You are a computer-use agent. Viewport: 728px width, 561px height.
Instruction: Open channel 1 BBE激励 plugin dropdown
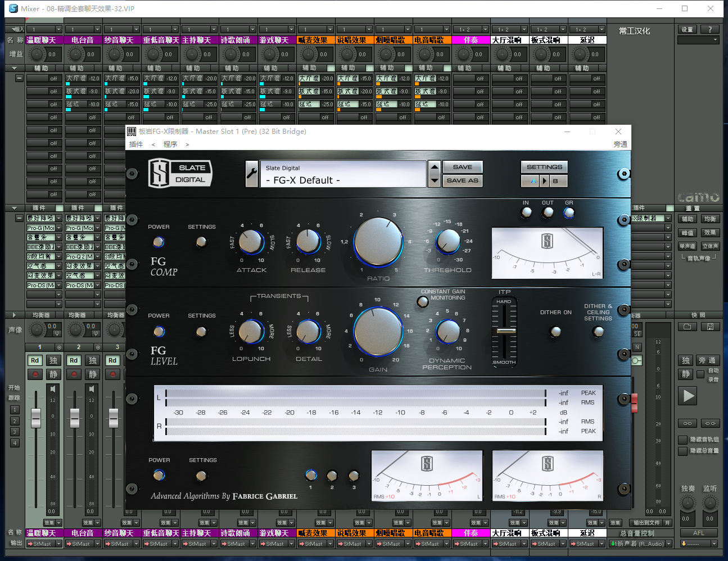click(x=58, y=247)
